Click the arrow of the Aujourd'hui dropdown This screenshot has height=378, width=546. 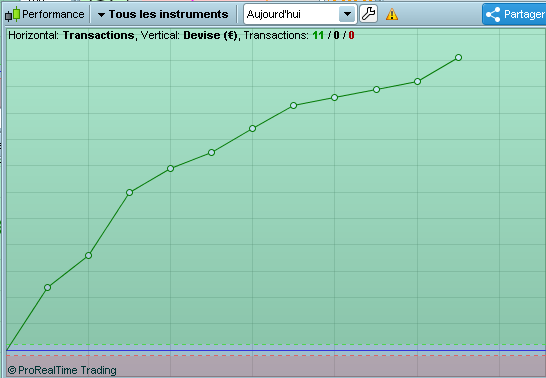click(347, 14)
